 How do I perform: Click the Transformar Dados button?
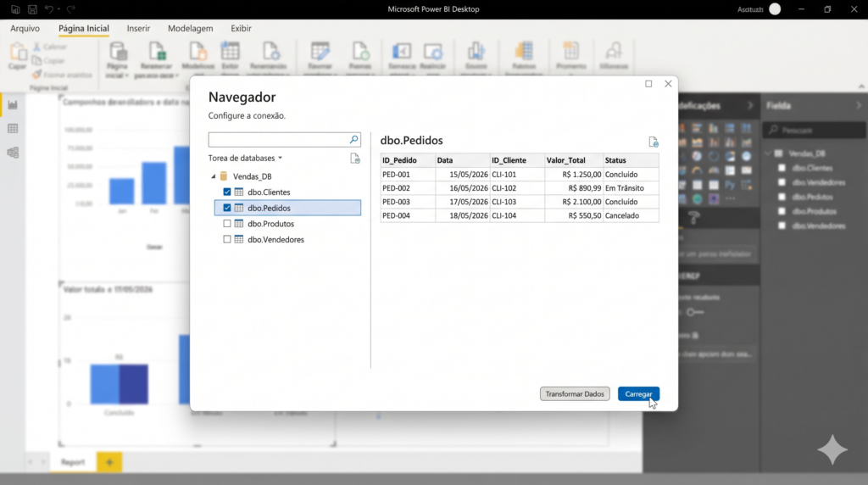pos(575,393)
